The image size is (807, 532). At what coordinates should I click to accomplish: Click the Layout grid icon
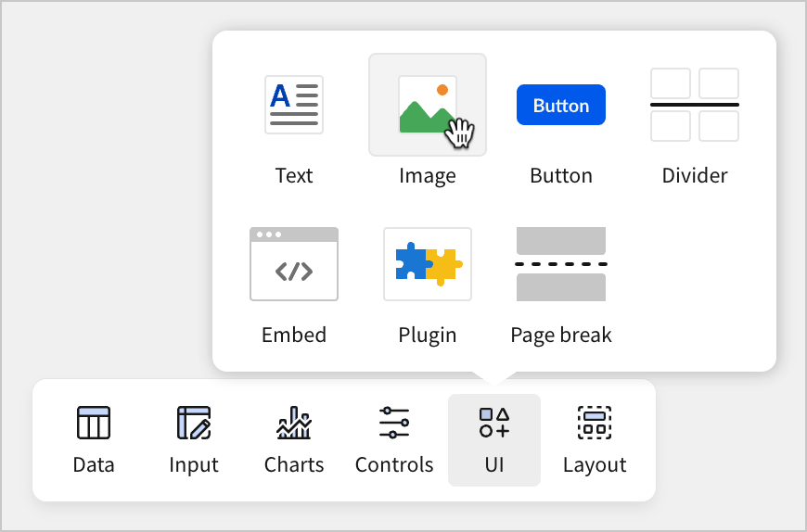coord(595,423)
